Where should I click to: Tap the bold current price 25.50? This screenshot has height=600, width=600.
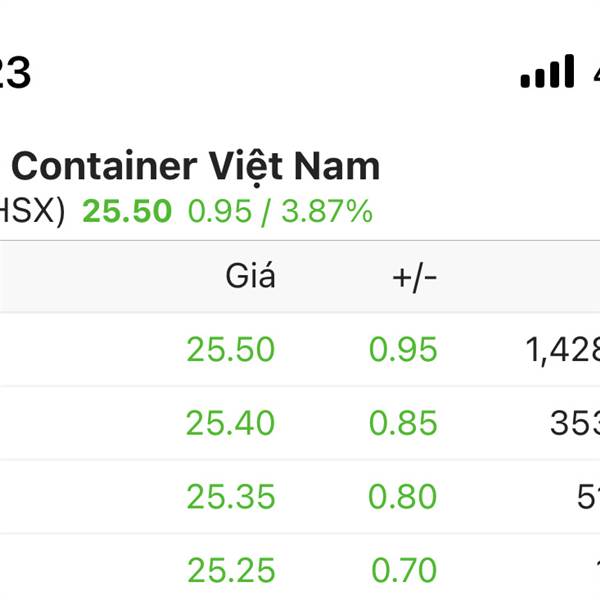click(127, 211)
